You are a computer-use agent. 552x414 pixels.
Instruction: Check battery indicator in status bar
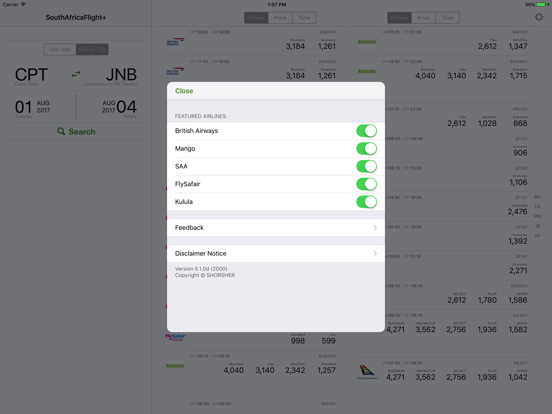point(542,5)
